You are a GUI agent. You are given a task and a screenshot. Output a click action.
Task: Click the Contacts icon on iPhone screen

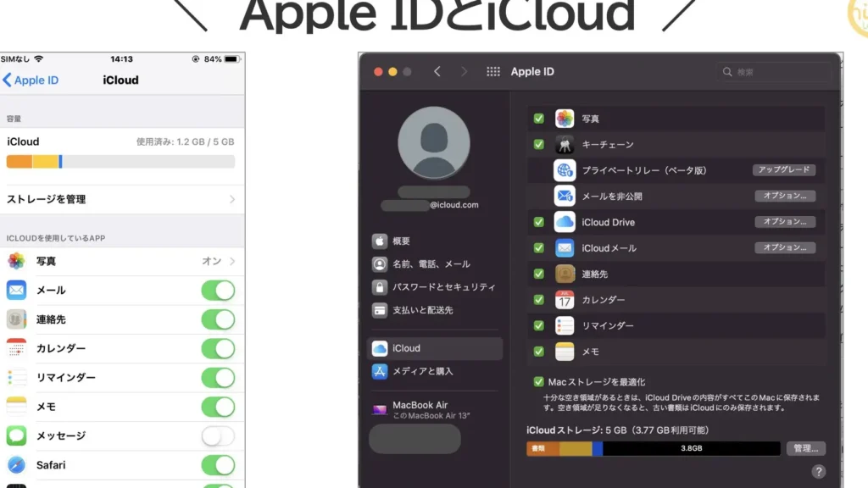(x=17, y=319)
